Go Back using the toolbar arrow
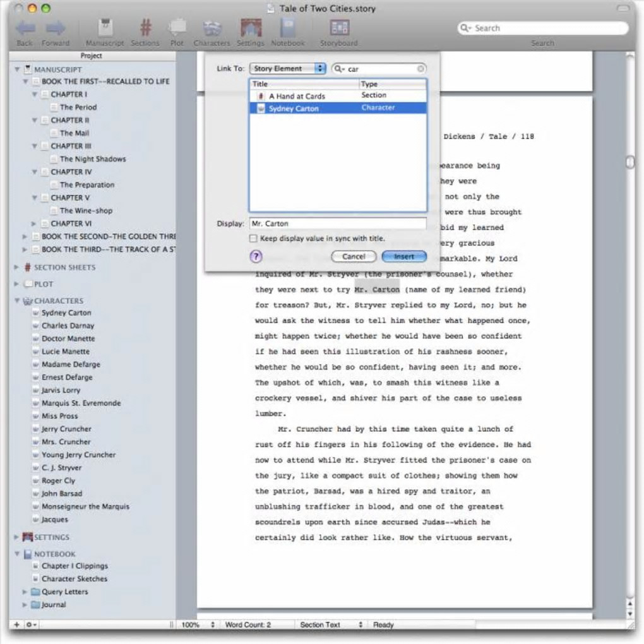 [25, 28]
